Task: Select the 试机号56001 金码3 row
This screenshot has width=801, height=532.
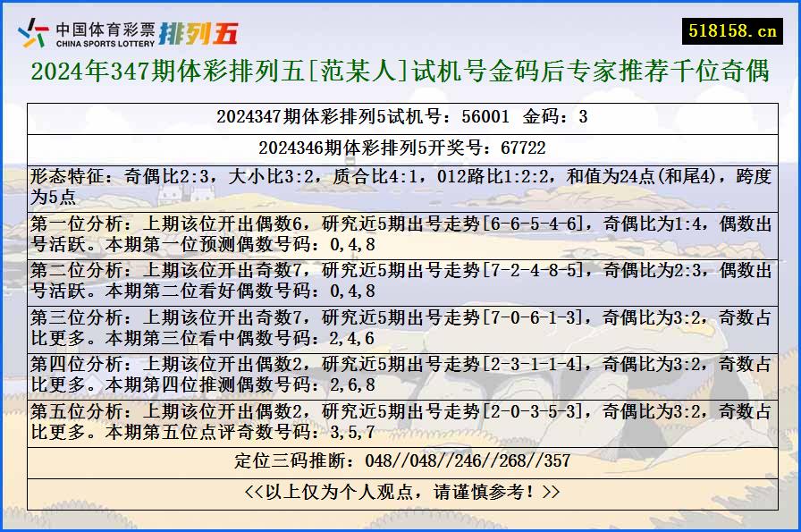Action: pyautogui.click(x=400, y=115)
